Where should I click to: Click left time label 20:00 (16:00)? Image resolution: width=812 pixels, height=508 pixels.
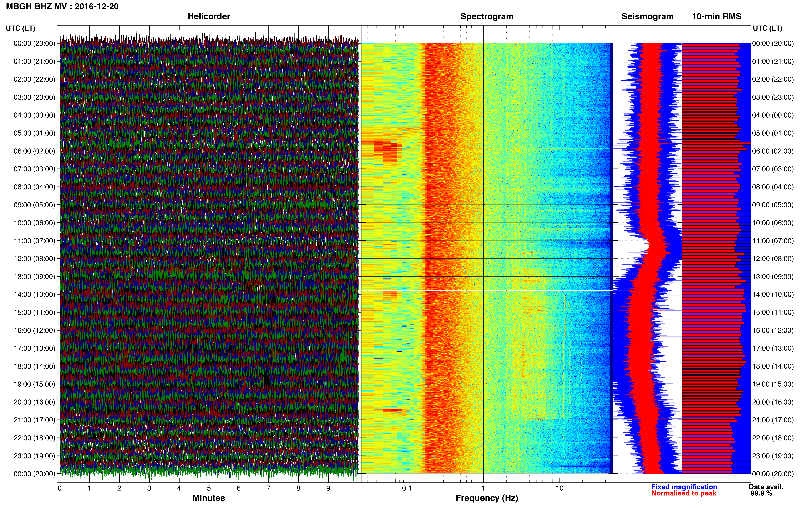pyautogui.click(x=34, y=402)
